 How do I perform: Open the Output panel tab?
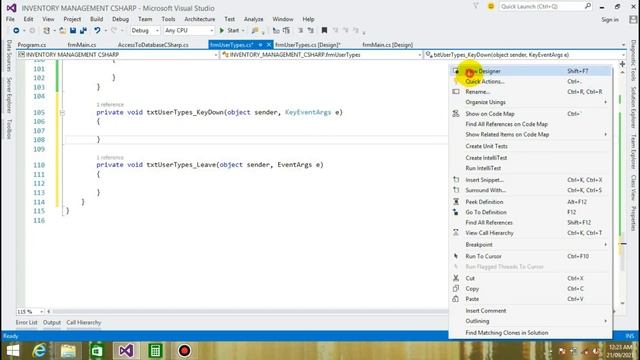52,322
